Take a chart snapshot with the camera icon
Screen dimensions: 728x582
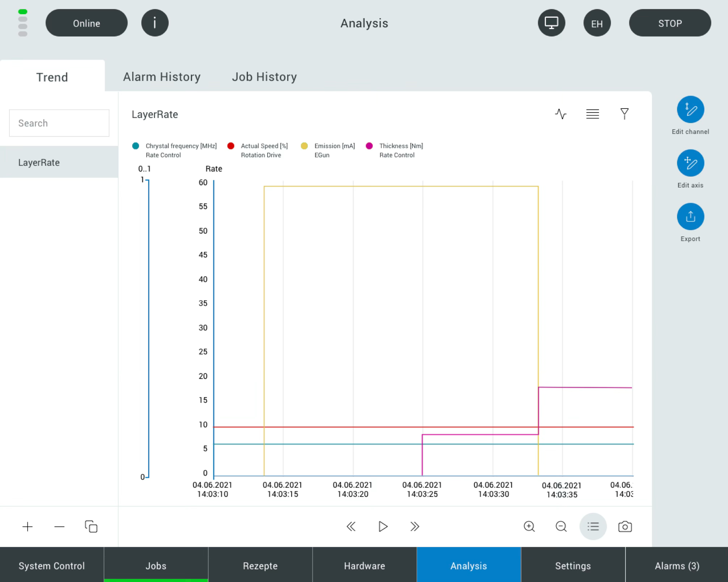tap(624, 526)
